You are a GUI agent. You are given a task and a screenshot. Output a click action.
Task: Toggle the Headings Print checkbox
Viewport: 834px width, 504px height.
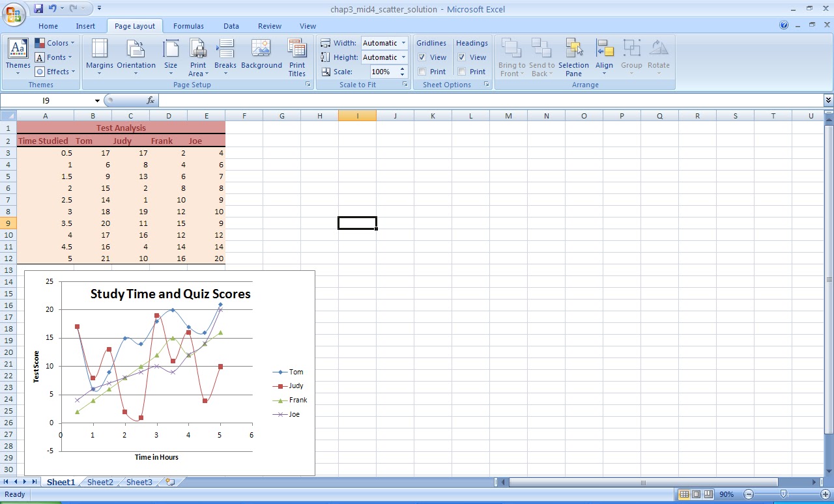[x=462, y=72]
